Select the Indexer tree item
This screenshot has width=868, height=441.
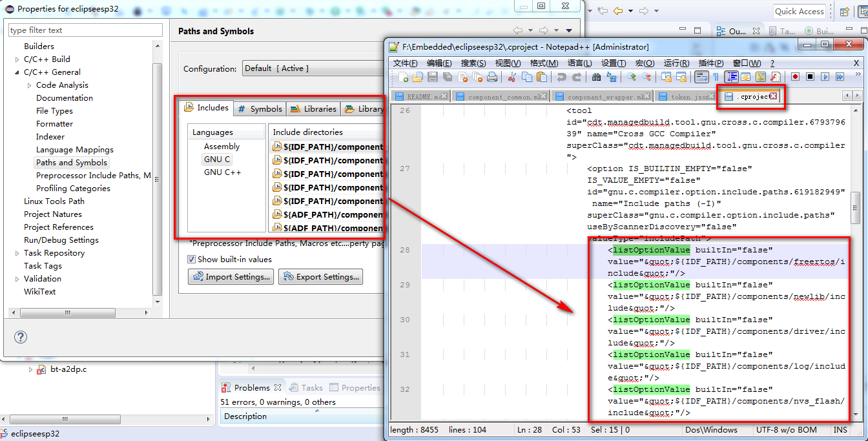coord(50,137)
